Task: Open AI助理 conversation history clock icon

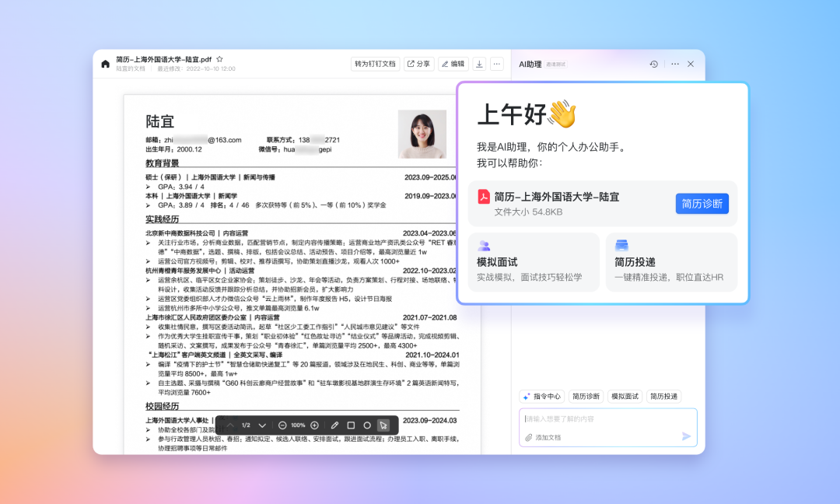Action: [654, 64]
